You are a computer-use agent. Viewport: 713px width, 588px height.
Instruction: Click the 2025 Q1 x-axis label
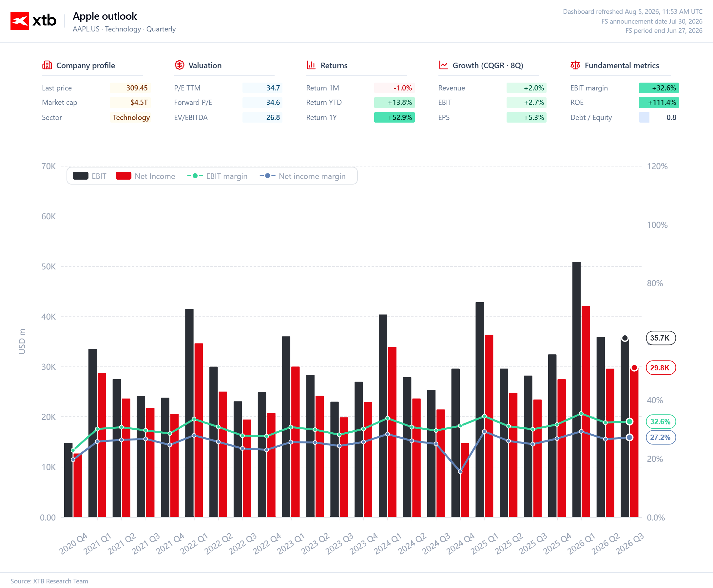(485, 544)
